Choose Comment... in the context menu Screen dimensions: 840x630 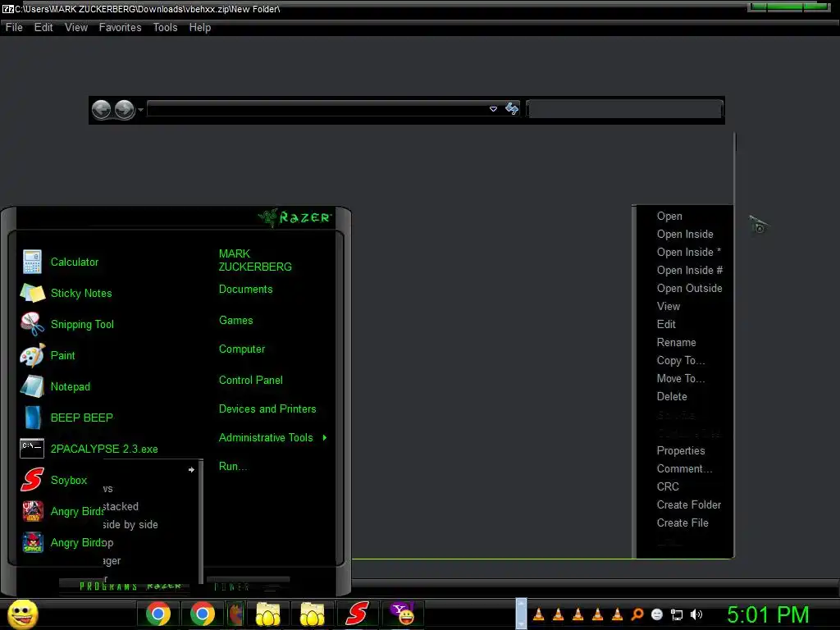pyautogui.click(x=684, y=468)
